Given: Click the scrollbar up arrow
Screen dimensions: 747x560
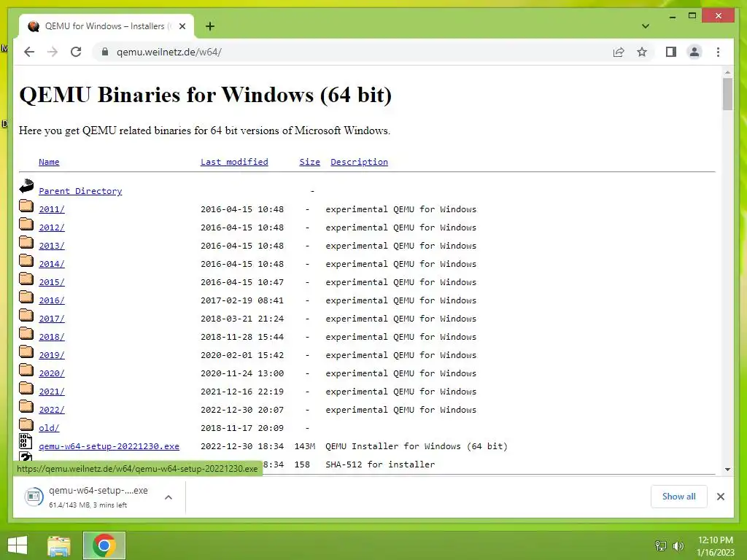Looking at the screenshot, I should 727,72.
